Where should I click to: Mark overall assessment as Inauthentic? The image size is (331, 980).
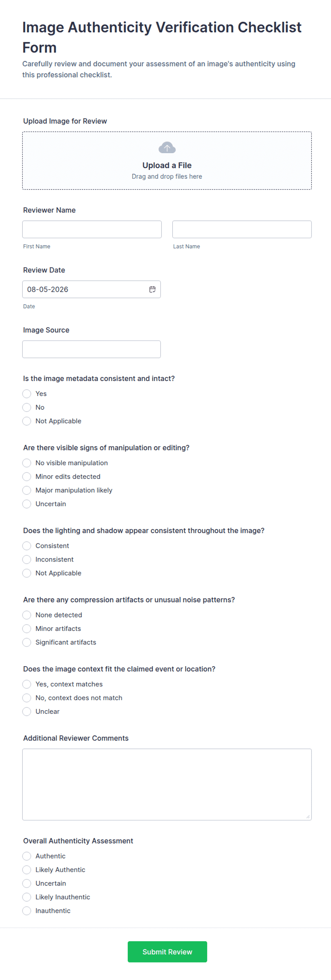click(27, 911)
